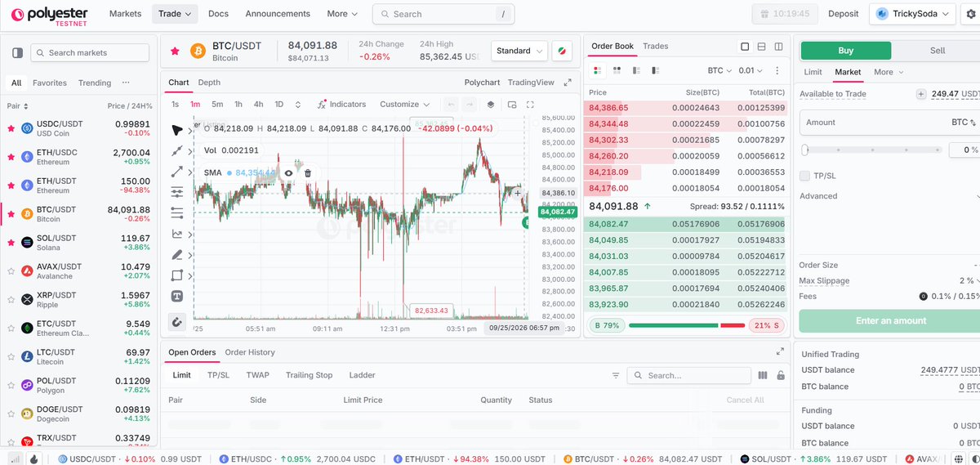Toggle favorite star for AVAX/USDT

[11, 271]
